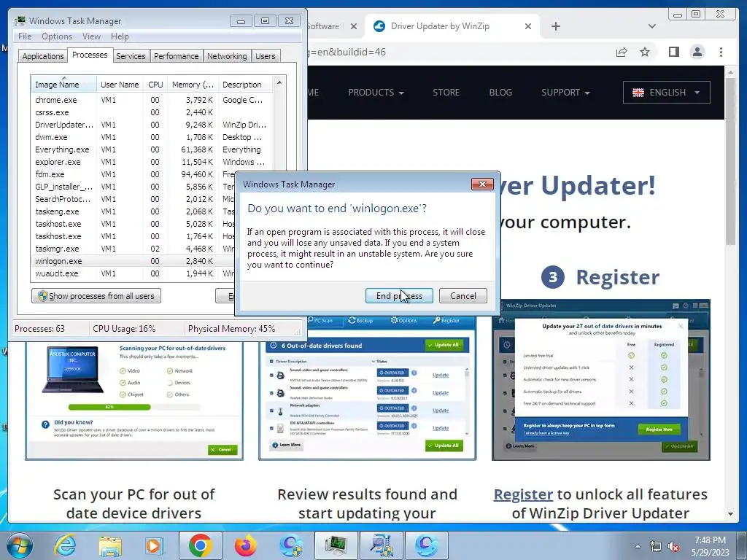This screenshot has height=560, width=747.
Task: Open Windows Media Player from the taskbar
Action: click(153, 545)
